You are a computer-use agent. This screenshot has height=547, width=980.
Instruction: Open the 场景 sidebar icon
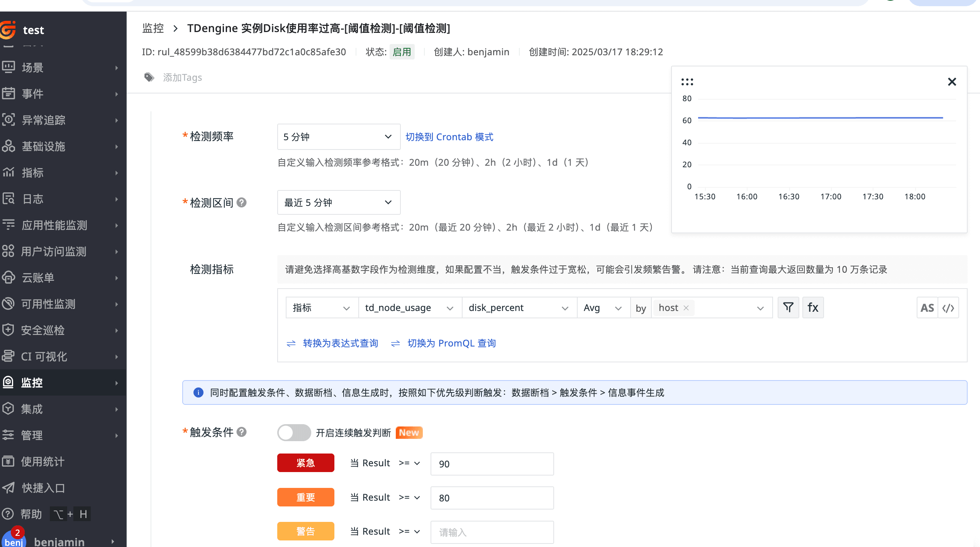point(8,67)
